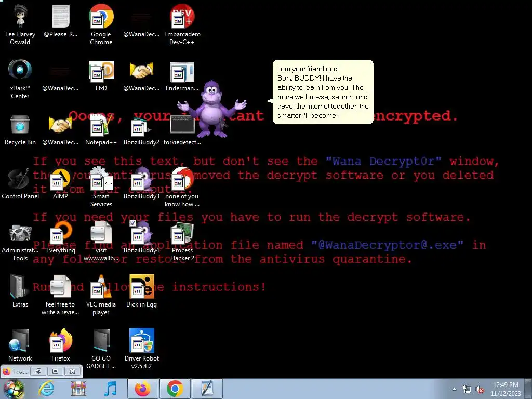Select the Everything search shortcut
The height and width of the screenshot is (399, 532).
tap(60, 238)
